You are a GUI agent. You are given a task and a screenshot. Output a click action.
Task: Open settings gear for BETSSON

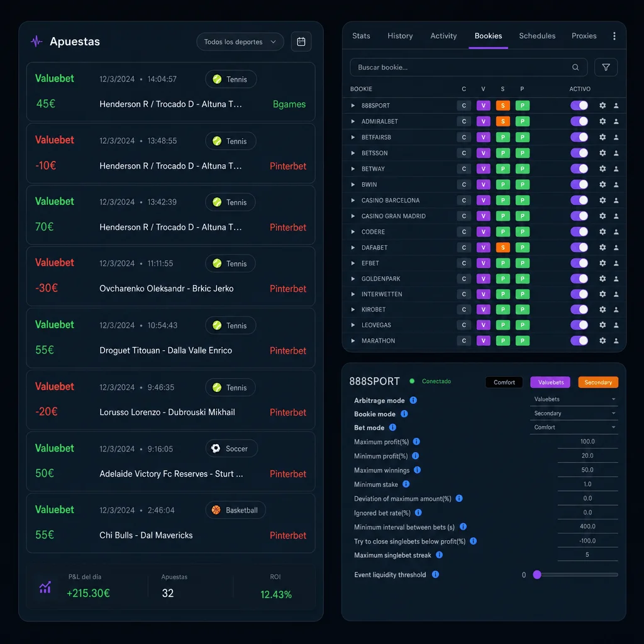click(602, 153)
